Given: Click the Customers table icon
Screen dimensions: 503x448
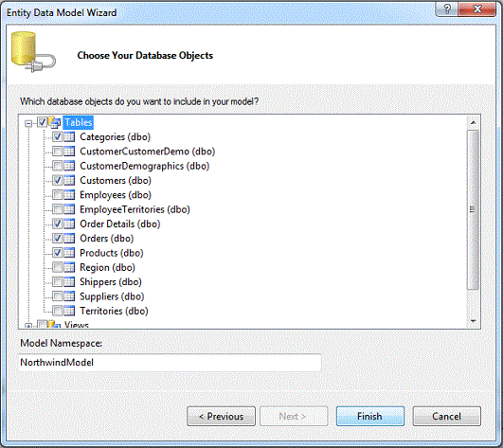Looking at the screenshot, I should tap(69, 180).
